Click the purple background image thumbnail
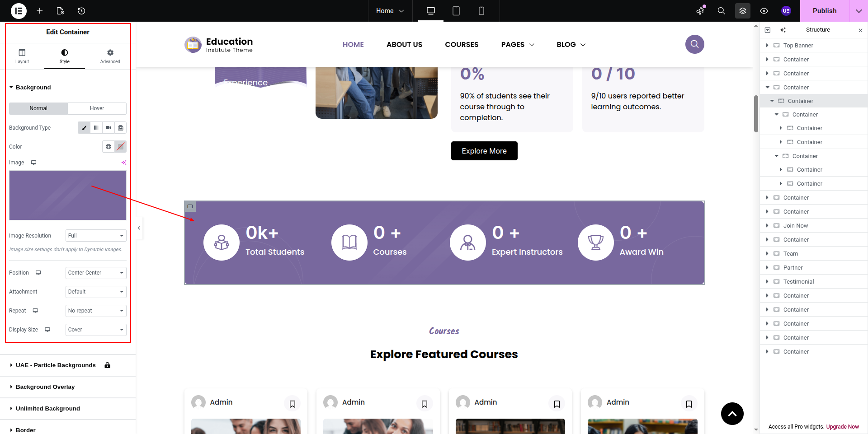The height and width of the screenshot is (434, 868). 68,195
